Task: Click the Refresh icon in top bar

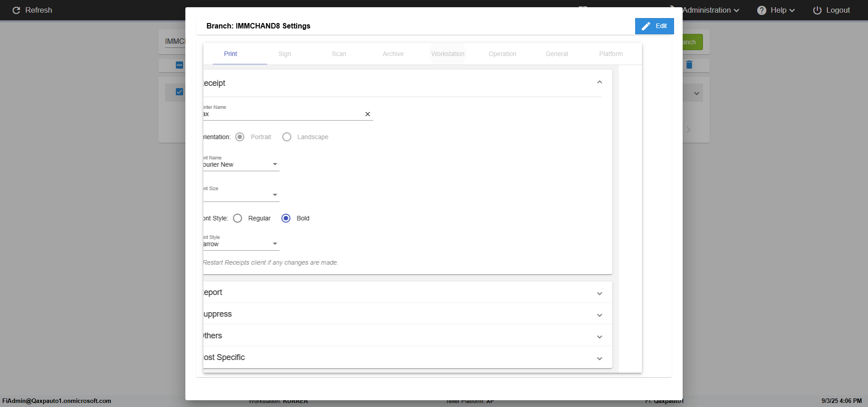Action: click(16, 10)
